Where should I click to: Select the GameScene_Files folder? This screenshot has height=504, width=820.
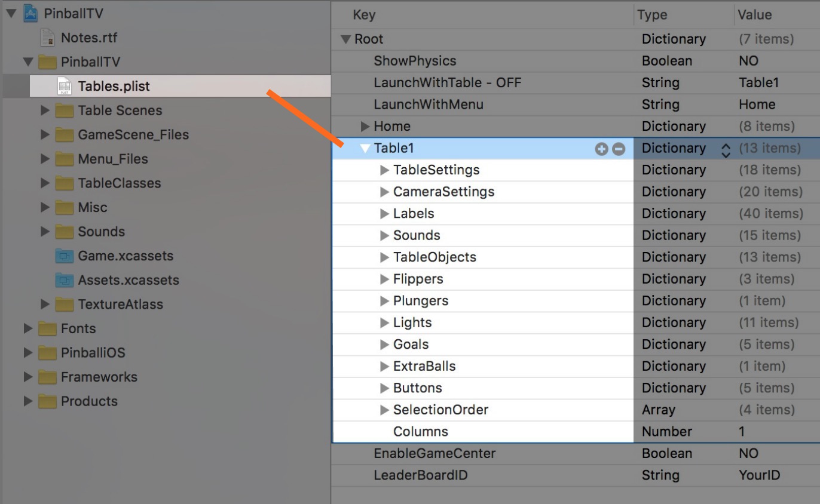[x=133, y=135]
